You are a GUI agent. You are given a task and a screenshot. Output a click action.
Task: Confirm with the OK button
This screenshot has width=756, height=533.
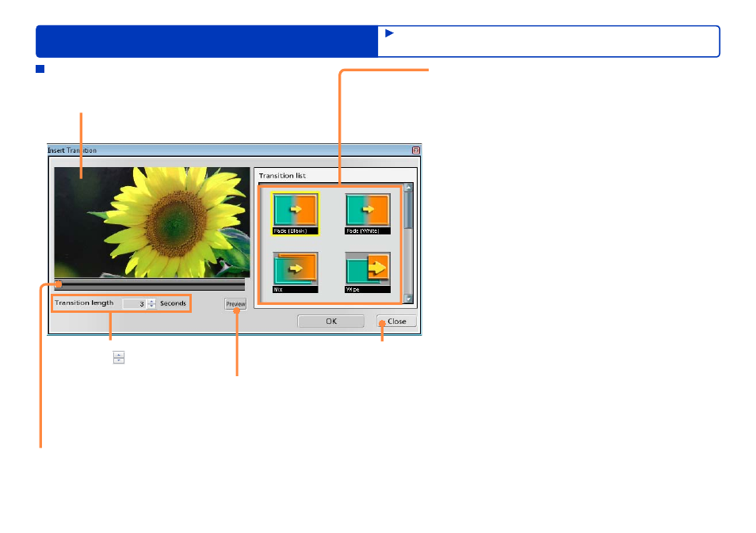pyautogui.click(x=330, y=321)
